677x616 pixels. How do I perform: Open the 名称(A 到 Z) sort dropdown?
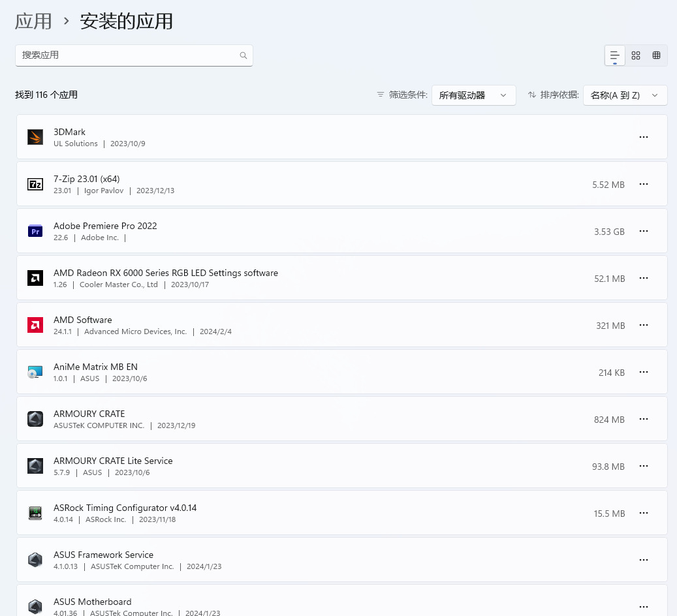pos(625,95)
